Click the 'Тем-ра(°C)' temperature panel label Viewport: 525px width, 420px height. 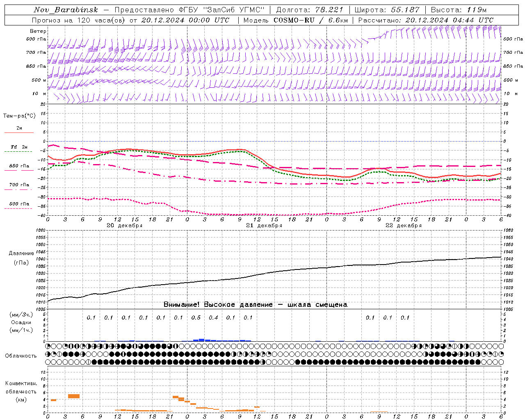click(19, 116)
